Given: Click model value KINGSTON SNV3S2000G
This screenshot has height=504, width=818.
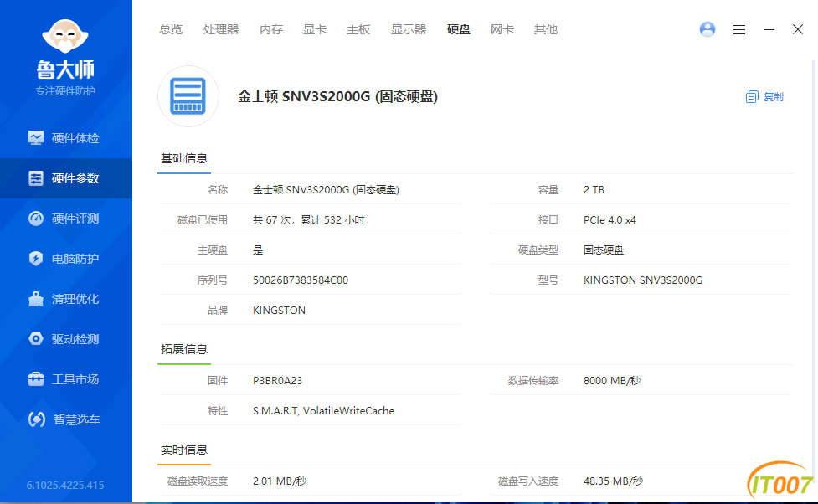Looking at the screenshot, I should click(643, 280).
